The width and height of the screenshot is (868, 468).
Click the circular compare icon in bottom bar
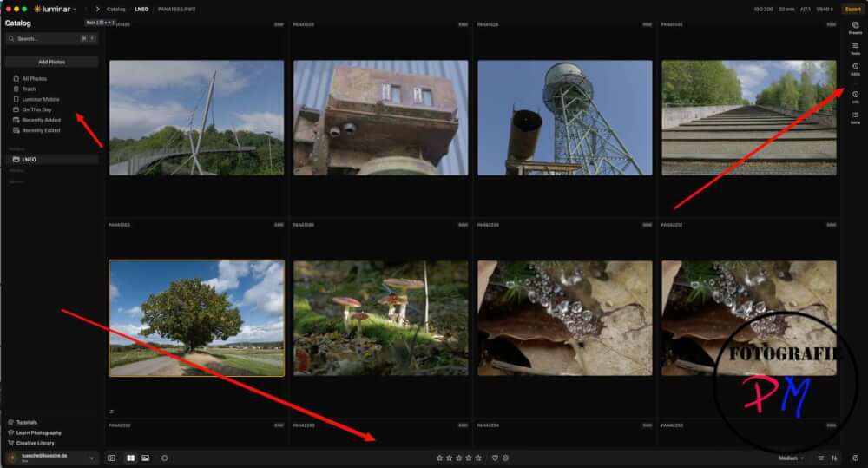tap(164, 458)
